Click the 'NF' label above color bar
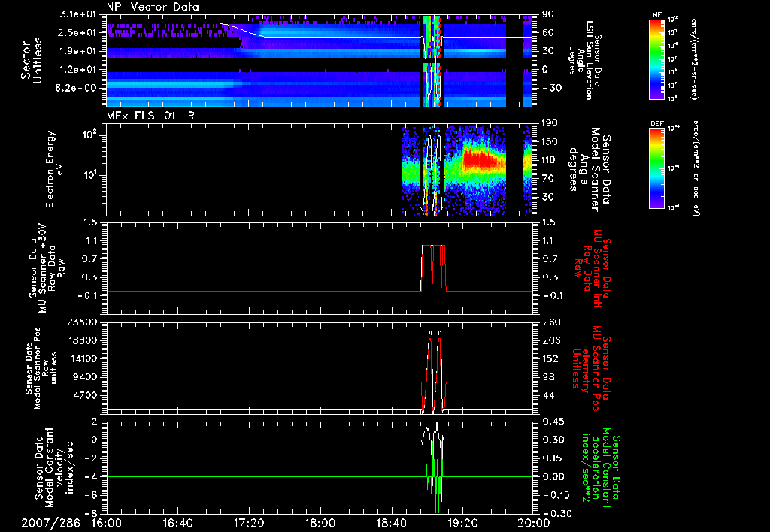Screen dimensions: 770x532 (x=656, y=15)
